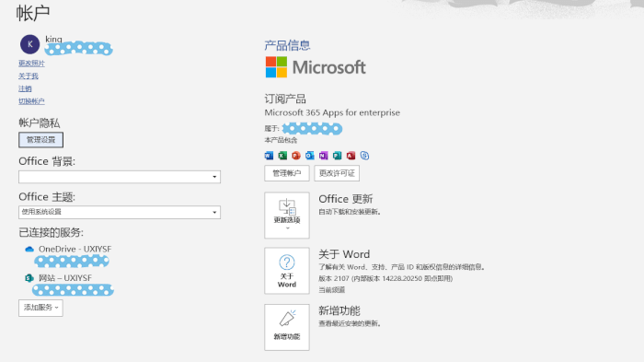The height and width of the screenshot is (362, 644).
Task: Click the 查看最近安装的更新 text
Action: (x=350, y=323)
